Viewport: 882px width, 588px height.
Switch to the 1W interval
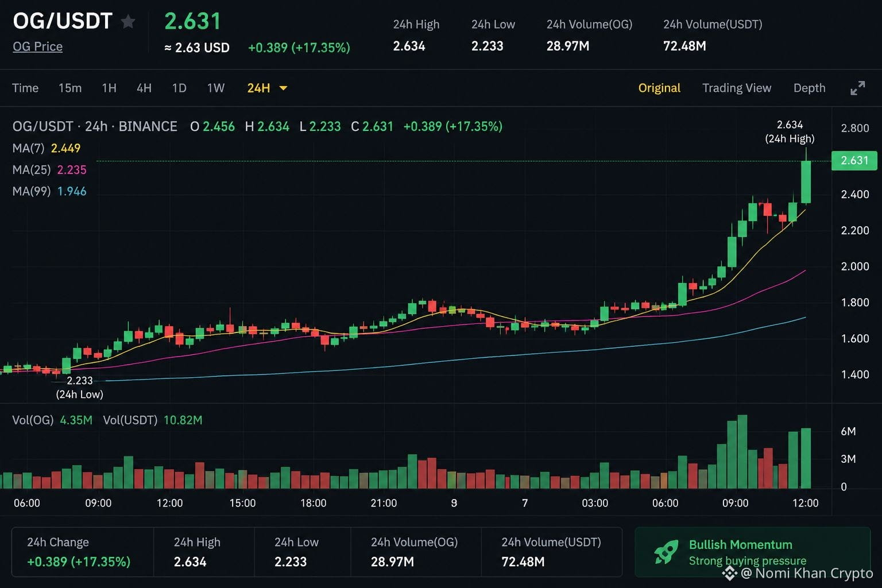pos(216,88)
